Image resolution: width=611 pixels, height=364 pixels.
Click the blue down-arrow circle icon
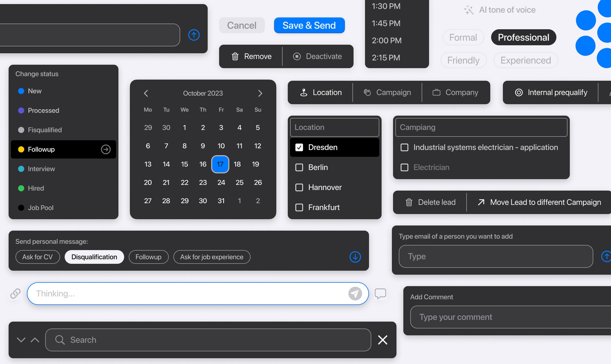point(355,257)
